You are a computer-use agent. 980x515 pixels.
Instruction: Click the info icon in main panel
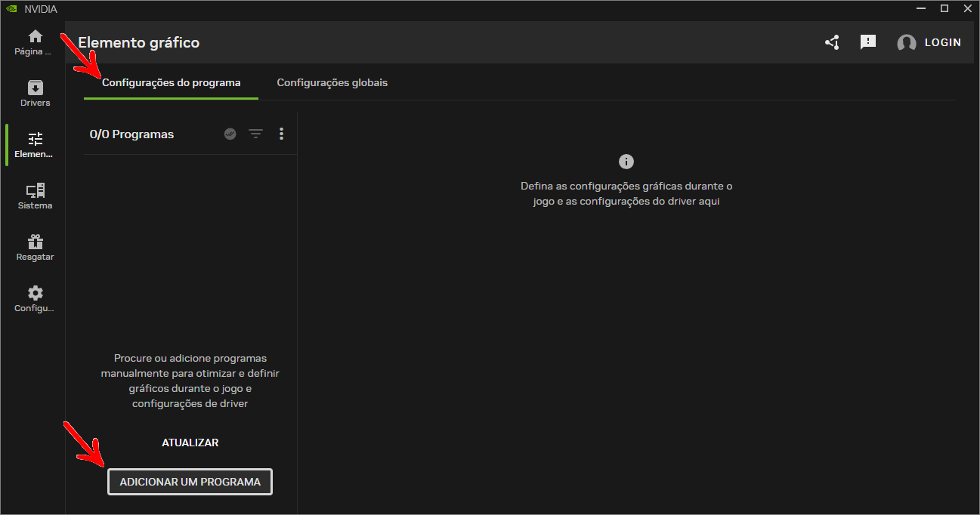(626, 162)
